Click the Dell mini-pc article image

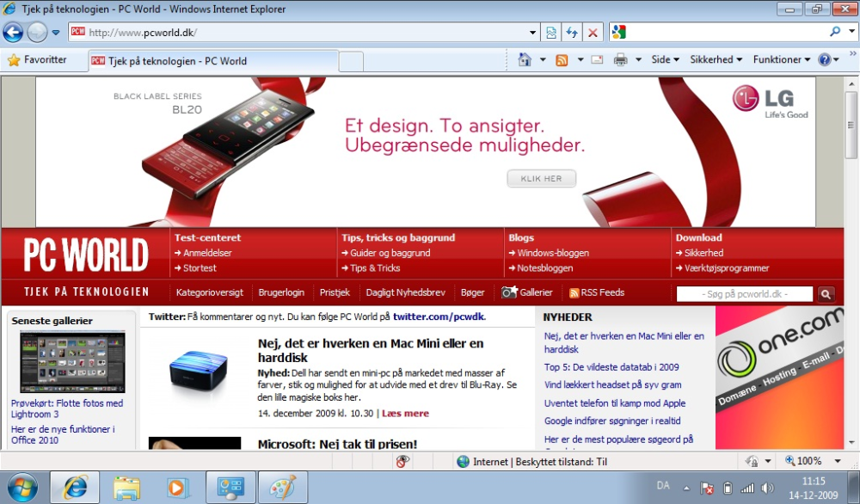pos(198,370)
